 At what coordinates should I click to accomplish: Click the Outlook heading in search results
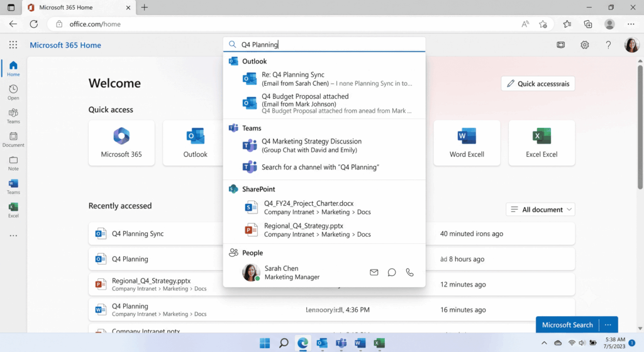click(x=254, y=61)
